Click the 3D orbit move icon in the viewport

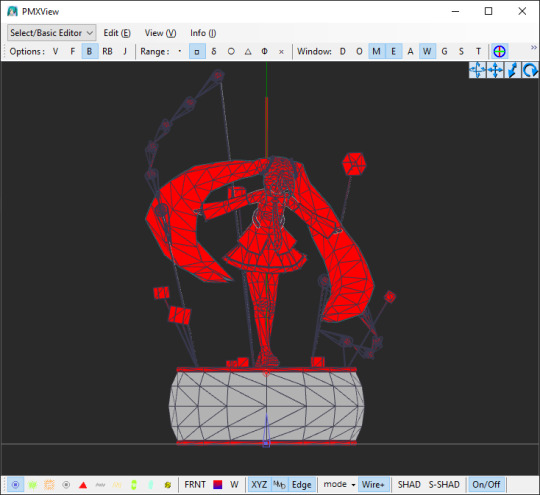pyautogui.click(x=477, y=70)
